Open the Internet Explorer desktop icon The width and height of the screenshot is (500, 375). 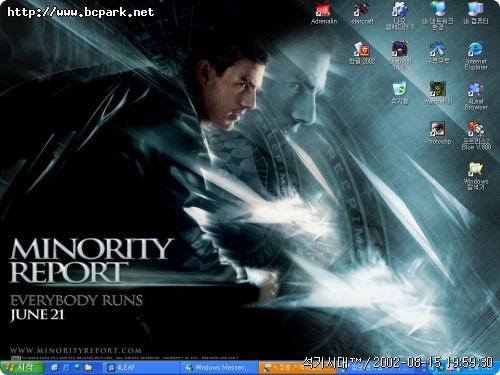point(476,55)
